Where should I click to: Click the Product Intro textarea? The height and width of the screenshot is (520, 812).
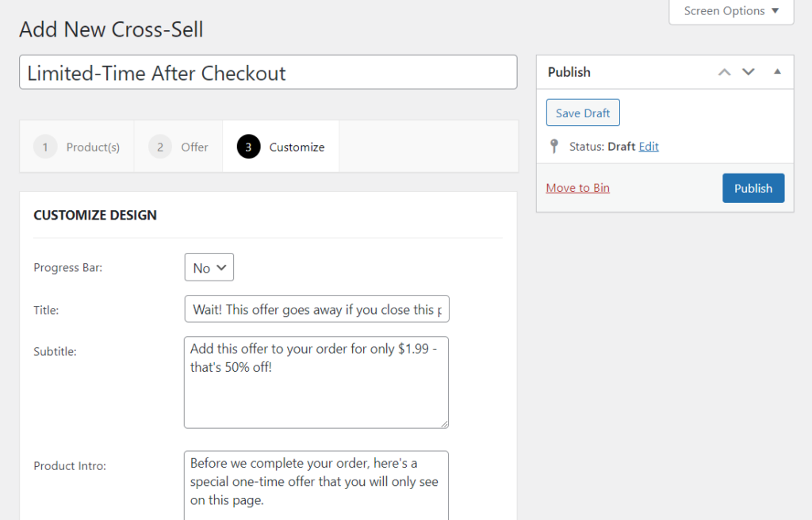[x=316, y=484]
